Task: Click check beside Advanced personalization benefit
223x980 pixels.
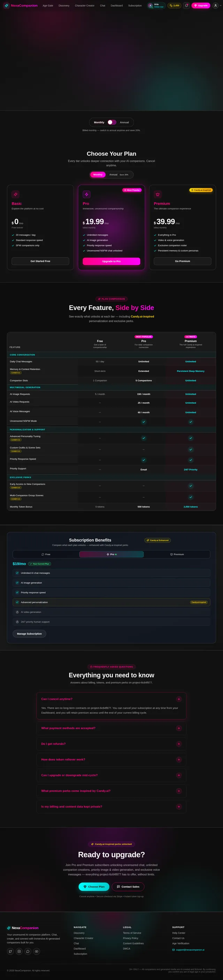Action: [17, 602]
